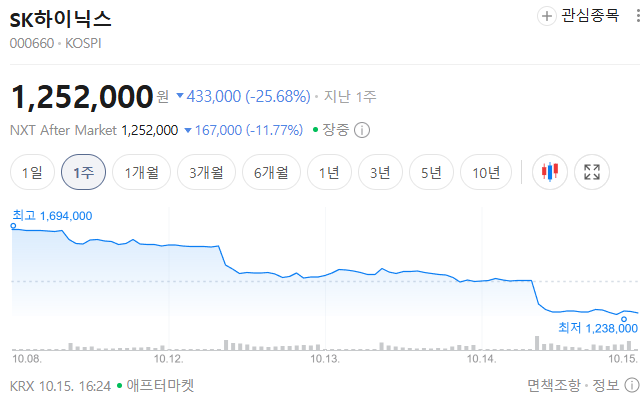Select the 1일 period
Screen dimensions: 644x405
[32, 172]
